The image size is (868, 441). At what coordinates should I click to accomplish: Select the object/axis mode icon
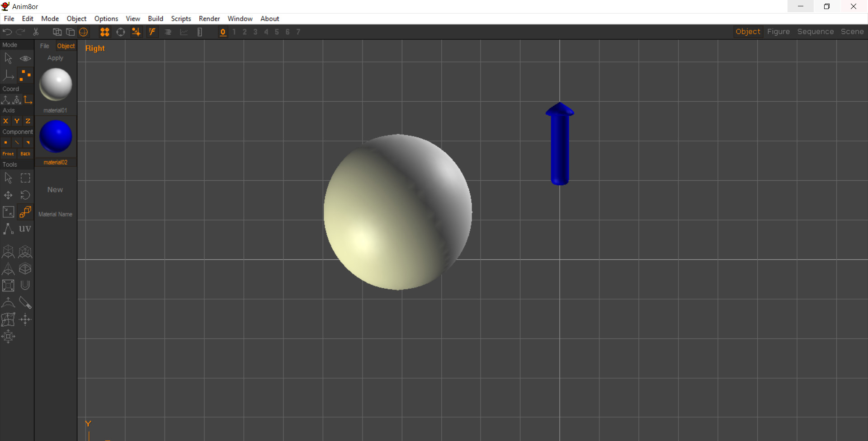tap(8, 75)
